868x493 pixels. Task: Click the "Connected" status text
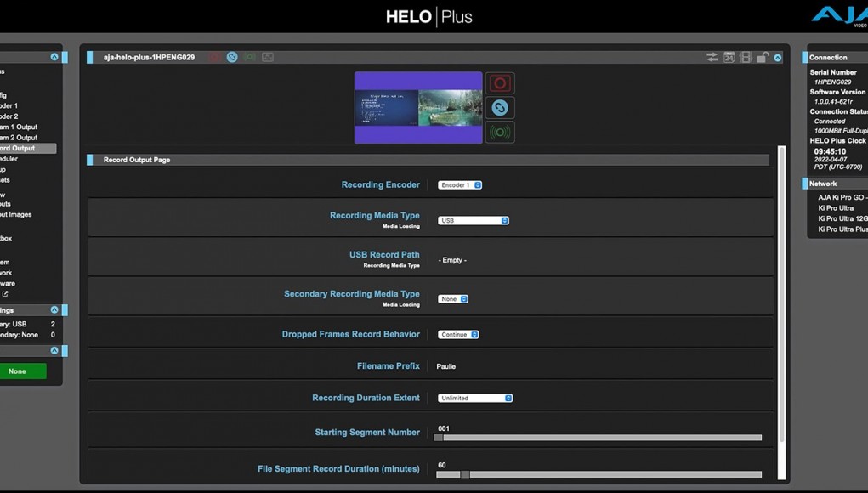pos(829,122)
